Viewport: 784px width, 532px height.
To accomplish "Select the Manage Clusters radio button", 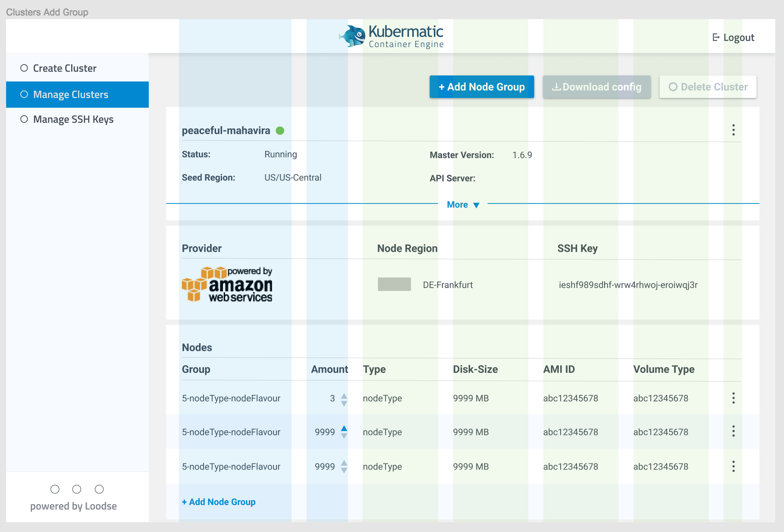I will pos(24,94).
